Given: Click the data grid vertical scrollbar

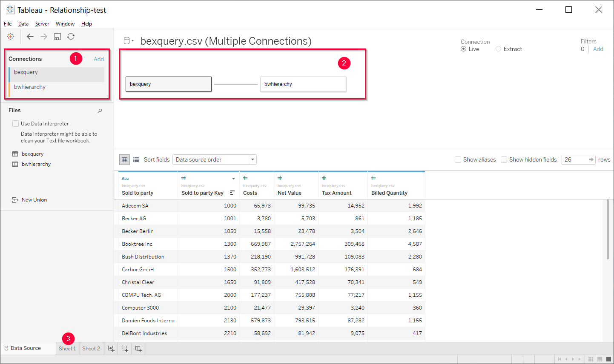Looking at the screenshot, I should pos(608,230).
